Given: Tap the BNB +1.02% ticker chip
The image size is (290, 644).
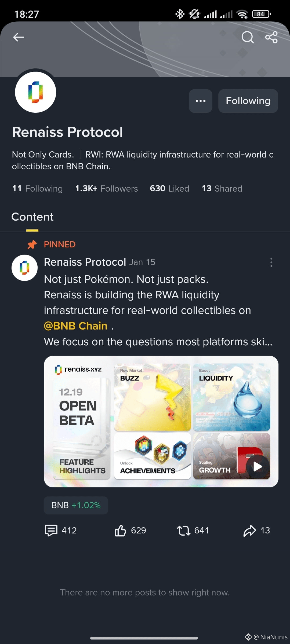Looking at the screenshot, I should (76, 505).
